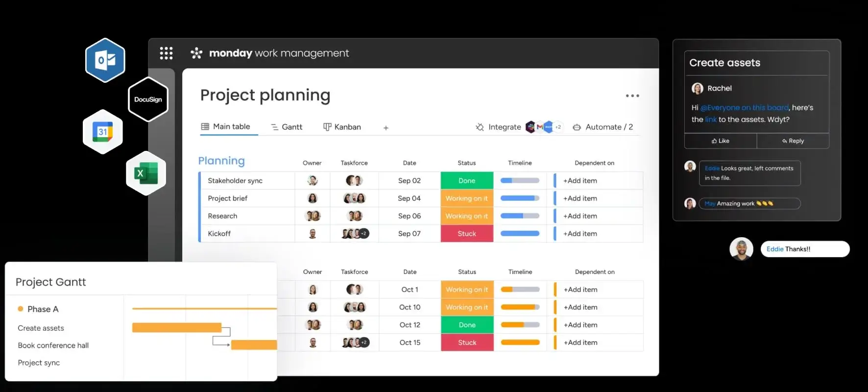Click Eddie's avatar beside Thanks message
868x392 pixels.
tap(741, 249)
